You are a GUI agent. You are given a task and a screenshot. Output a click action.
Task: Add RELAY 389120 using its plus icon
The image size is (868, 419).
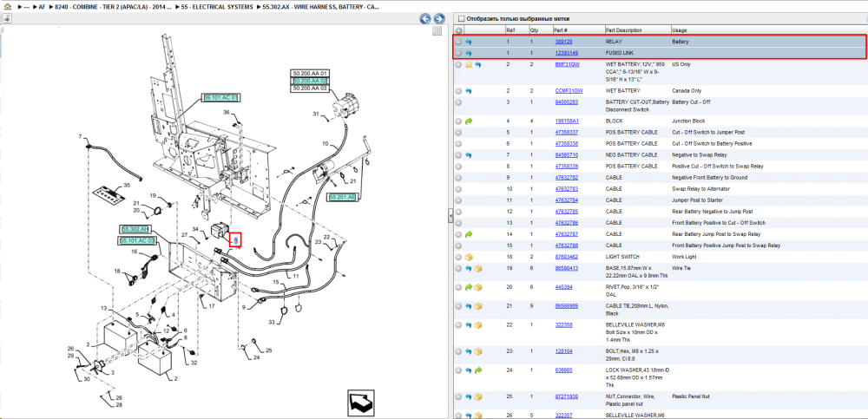458,42
